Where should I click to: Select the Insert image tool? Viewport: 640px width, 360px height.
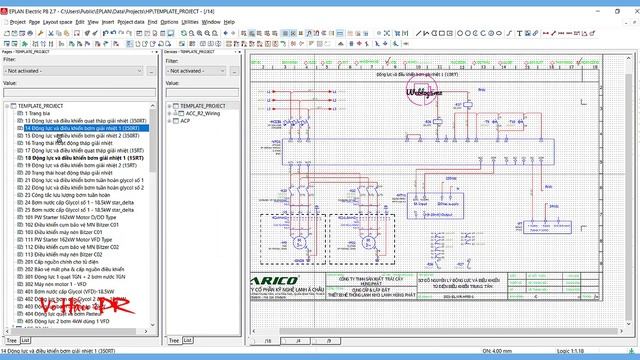[528, 33]
